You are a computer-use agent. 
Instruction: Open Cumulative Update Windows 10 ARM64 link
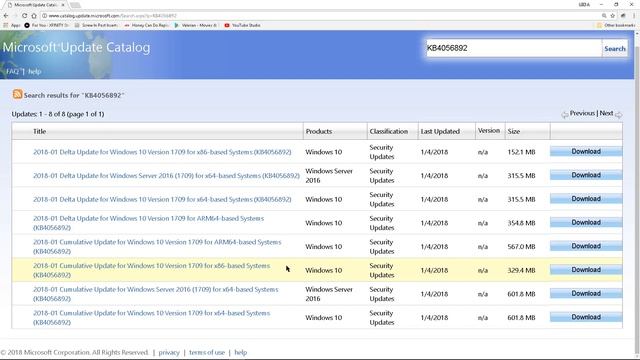tap(157, 247)
